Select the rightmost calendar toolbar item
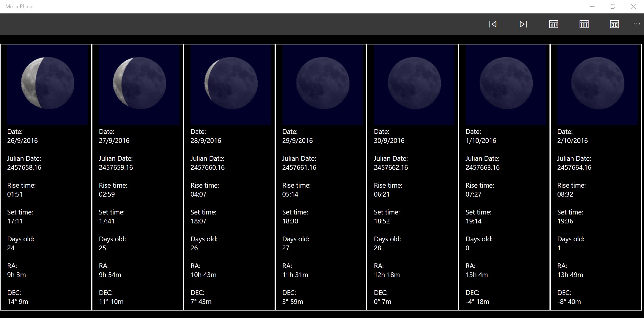Image resolution: width=644 pixels, height=318 pixels. click(615, 24)
